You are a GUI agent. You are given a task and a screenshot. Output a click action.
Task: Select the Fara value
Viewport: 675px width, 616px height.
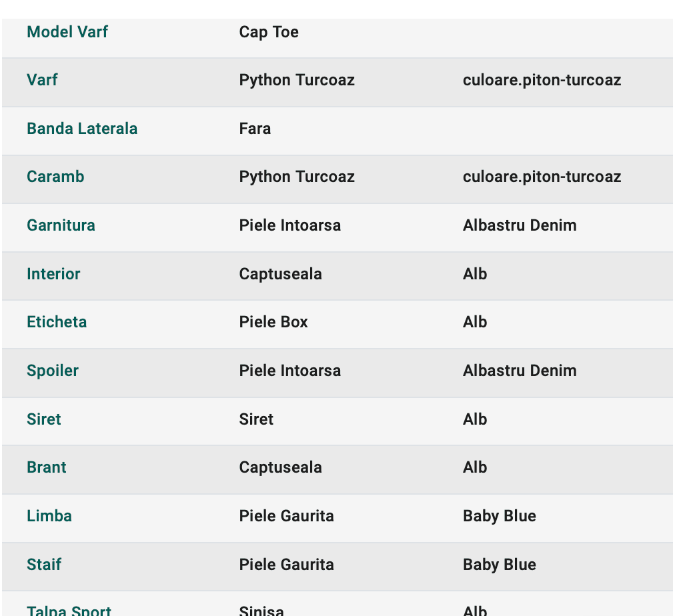255,129
